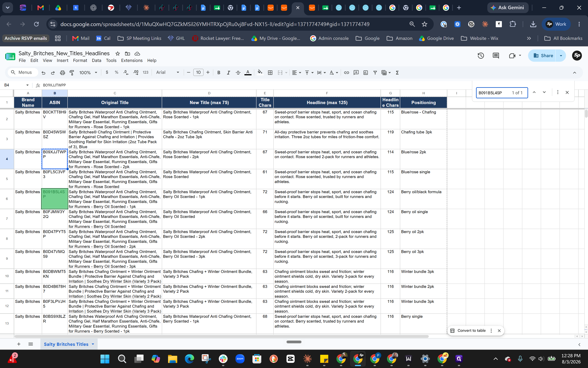Increase decimal places icon
The width and height of the screenshot is (588, 368).
pos(136,72)
